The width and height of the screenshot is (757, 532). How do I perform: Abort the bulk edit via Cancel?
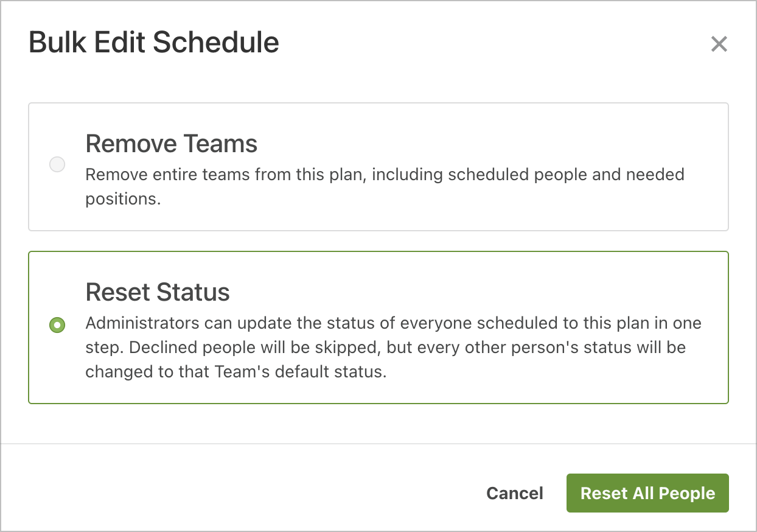click(x=515, y=493)
